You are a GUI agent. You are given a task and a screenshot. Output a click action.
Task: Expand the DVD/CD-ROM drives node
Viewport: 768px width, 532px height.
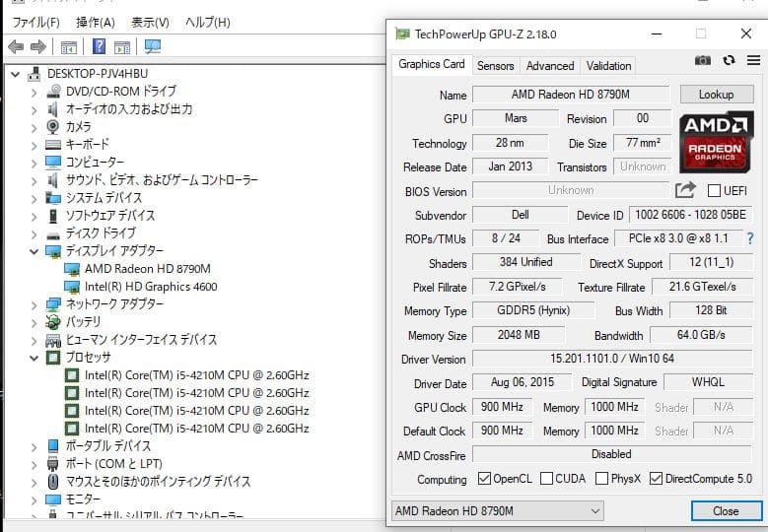click(34, 92)
